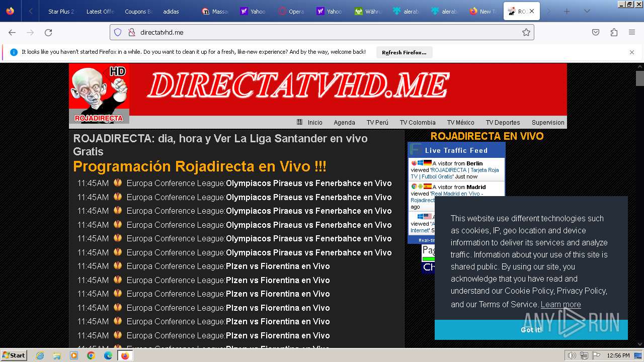Switch to the Latest Offers tab
Viewport: 644px width, 362px height.
coord(100,11)
